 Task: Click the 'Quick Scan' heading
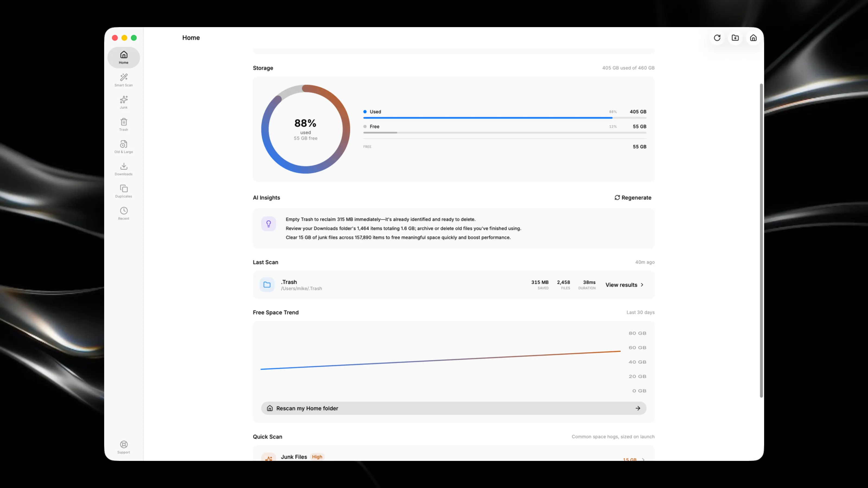(267, 437)
